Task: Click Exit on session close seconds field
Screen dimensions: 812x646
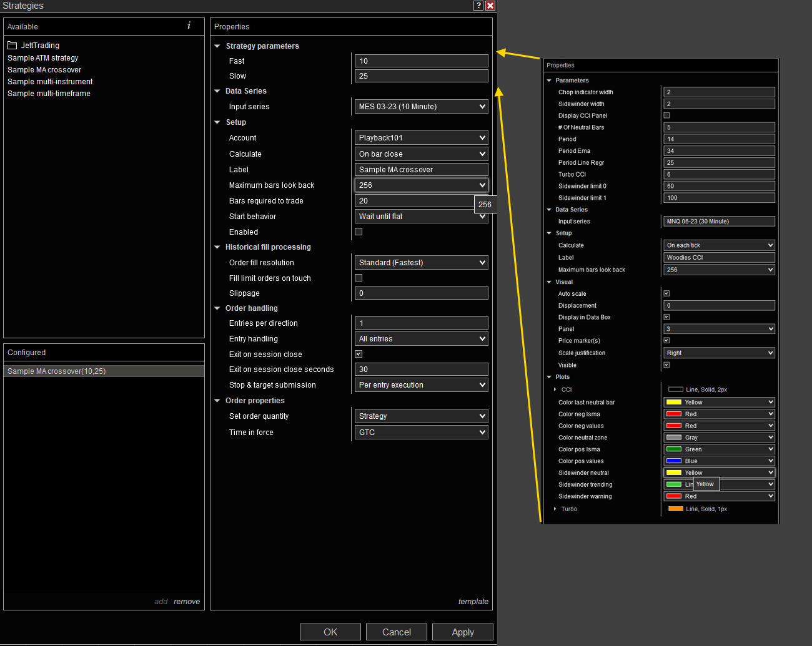Action: click(422, 369)
